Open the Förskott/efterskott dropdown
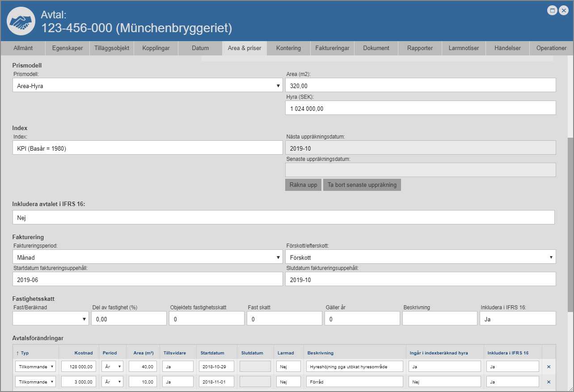This screenshot has width=574, height=392. pyautogui.click(x=420, y=257)
